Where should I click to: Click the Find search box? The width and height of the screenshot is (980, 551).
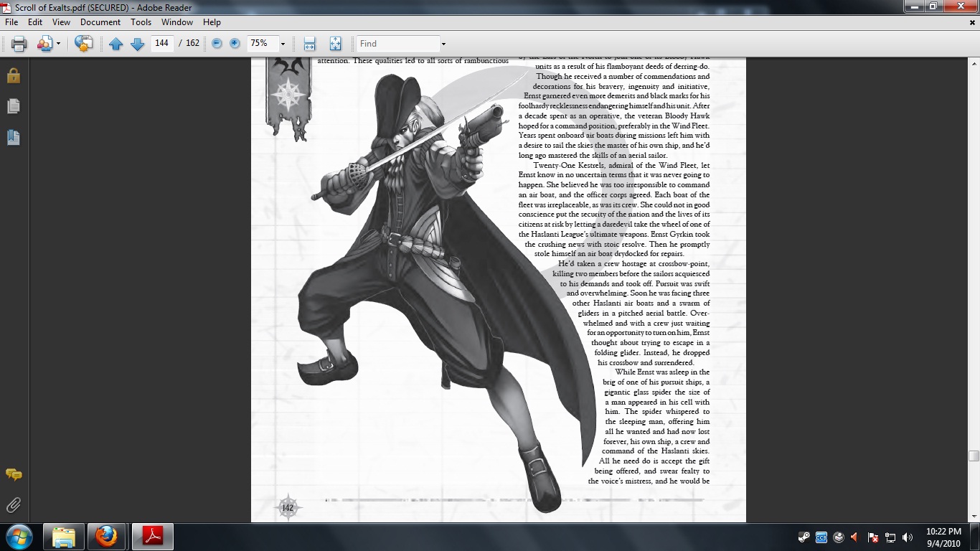click(398, 44)
